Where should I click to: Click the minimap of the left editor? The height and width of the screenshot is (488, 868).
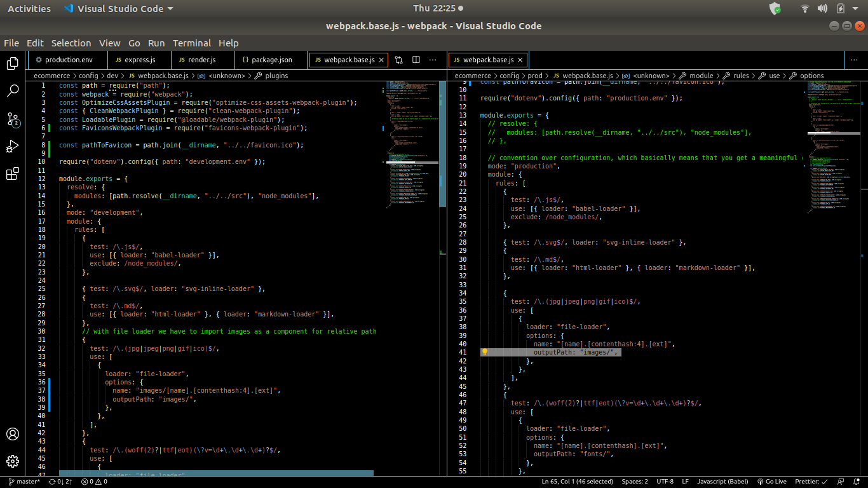point(410,159)
